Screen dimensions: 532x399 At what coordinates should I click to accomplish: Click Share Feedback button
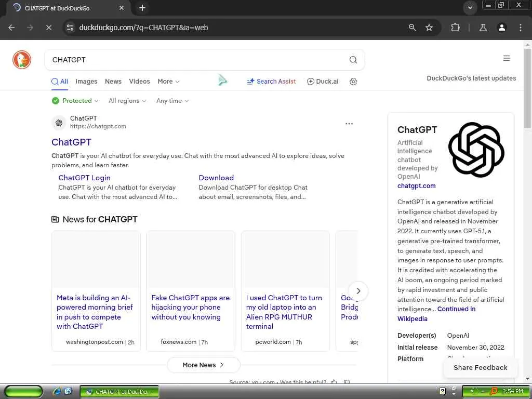tap(481, 367)
